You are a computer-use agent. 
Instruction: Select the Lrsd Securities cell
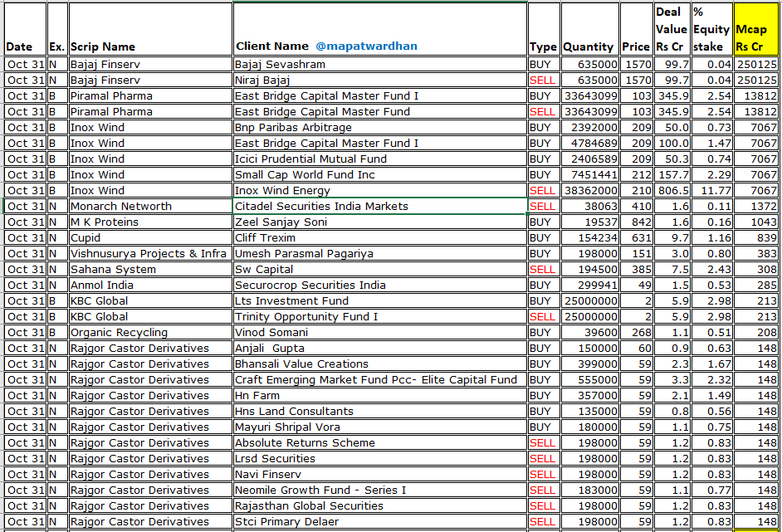pos(380,459)
